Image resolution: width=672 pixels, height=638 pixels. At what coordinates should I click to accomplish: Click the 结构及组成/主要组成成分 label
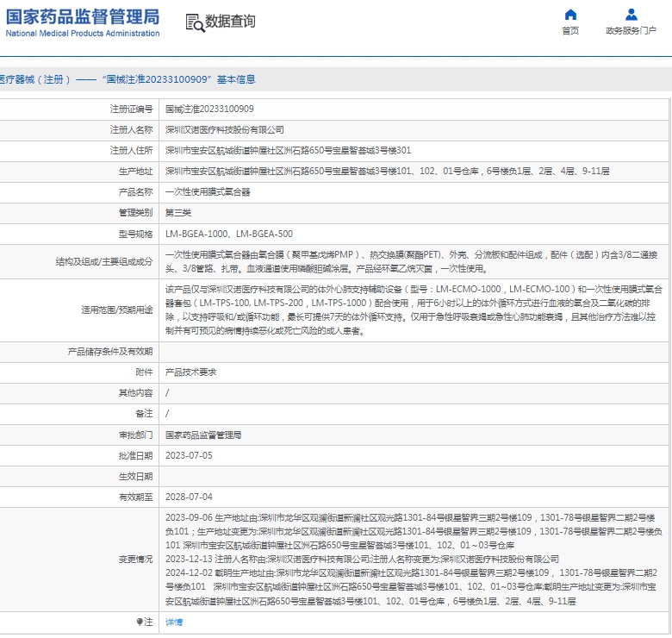point(104,261)
